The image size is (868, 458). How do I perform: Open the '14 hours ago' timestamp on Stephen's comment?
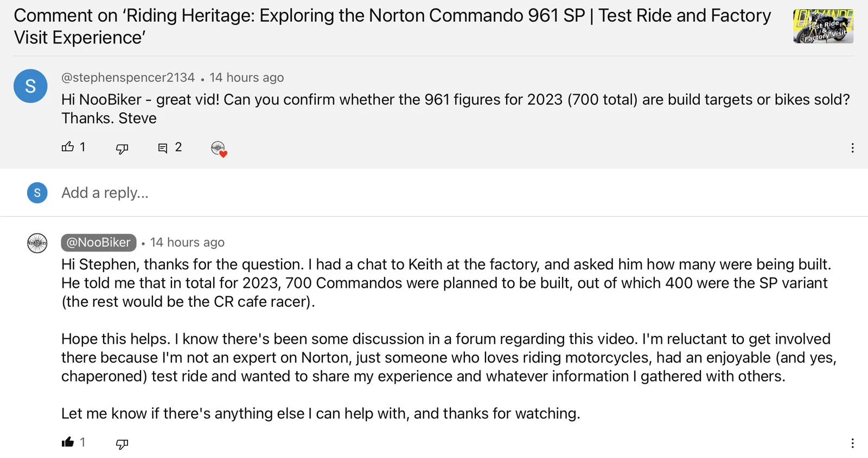click(247, 78)
